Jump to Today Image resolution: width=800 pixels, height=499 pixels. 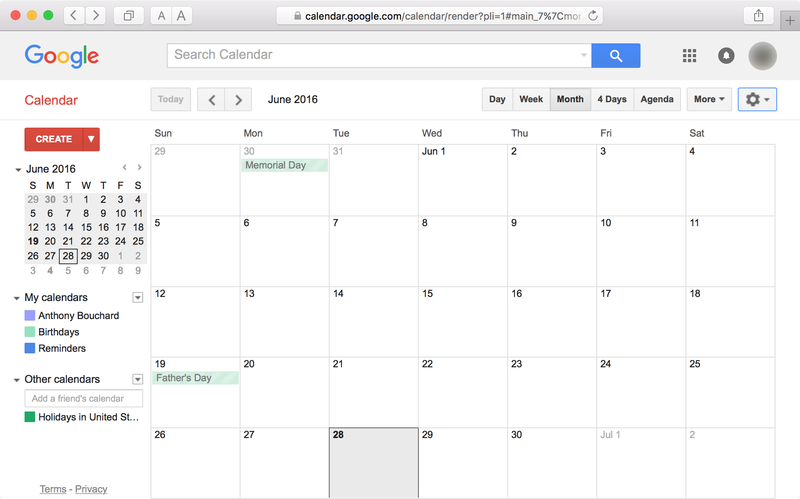coord(170,99)
